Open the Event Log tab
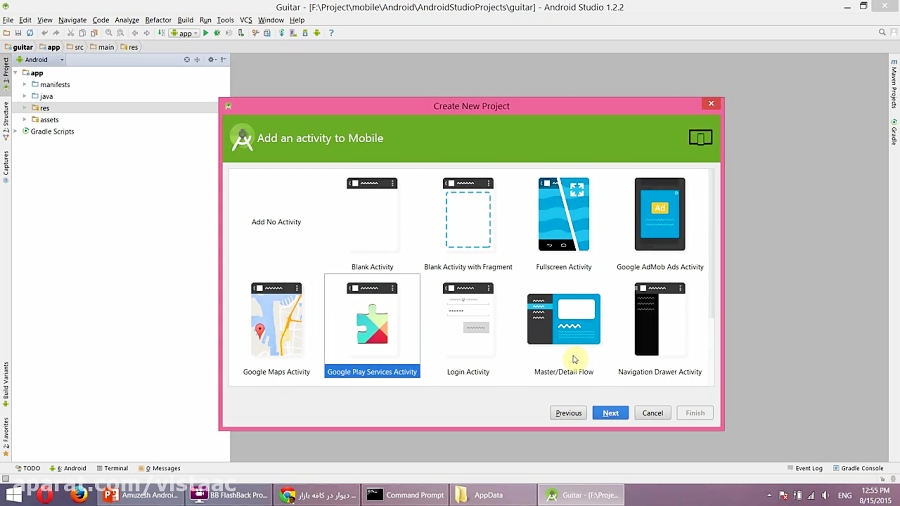Screen dimensions: 900x506 [x=805, y=468]
